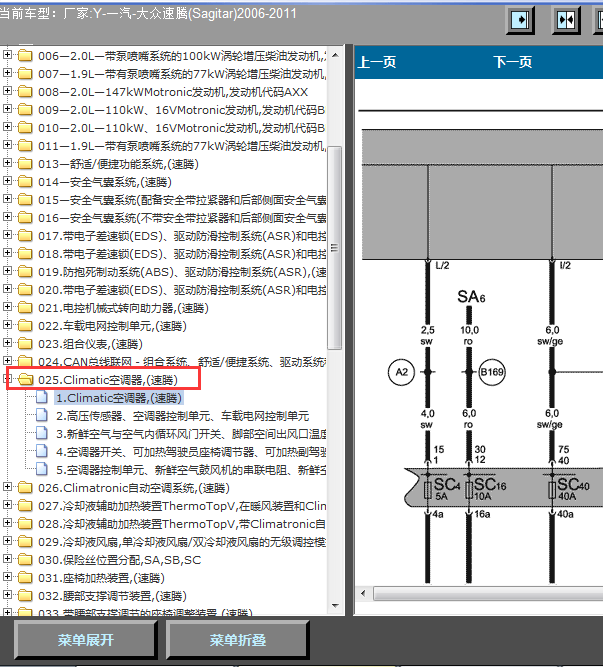Click the diagram horizontal scrollbar thumb
Viewport: 603px width, 667px height.
pyautogui.click(x=488, y=594)
